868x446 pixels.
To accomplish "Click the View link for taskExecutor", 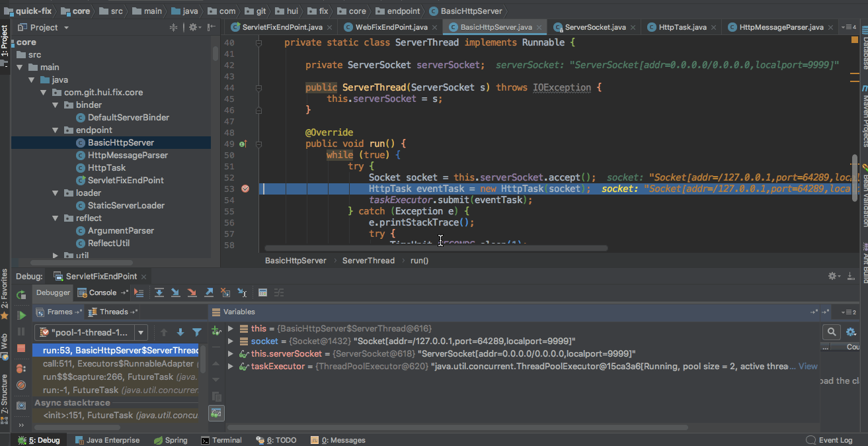I will [x=808, y=366].
